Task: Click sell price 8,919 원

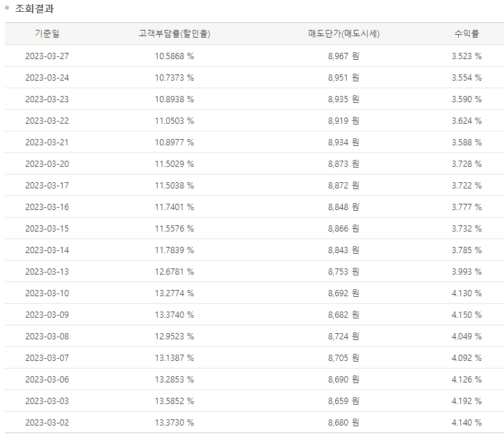Action: coord(343,120)
